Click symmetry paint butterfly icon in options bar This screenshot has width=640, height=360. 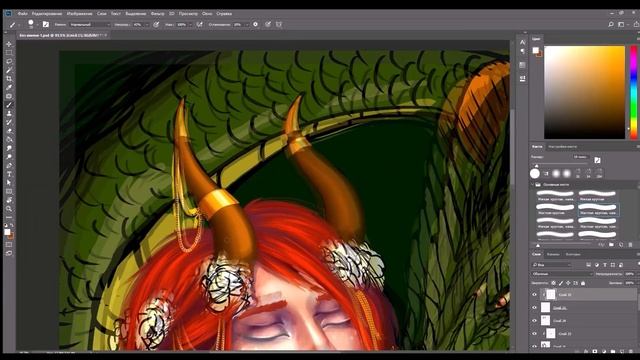pos(279,24)
